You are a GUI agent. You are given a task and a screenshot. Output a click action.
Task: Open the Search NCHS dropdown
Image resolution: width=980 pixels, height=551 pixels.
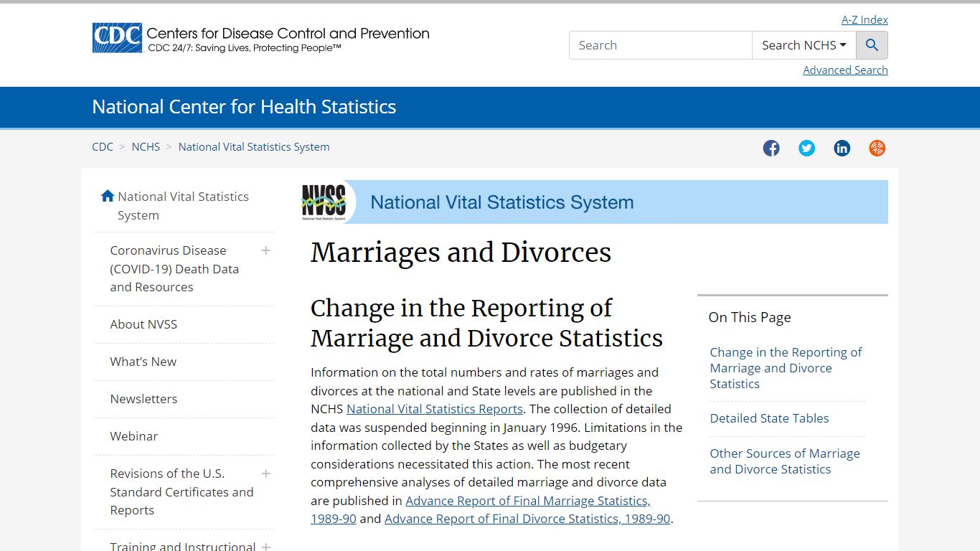804,45
